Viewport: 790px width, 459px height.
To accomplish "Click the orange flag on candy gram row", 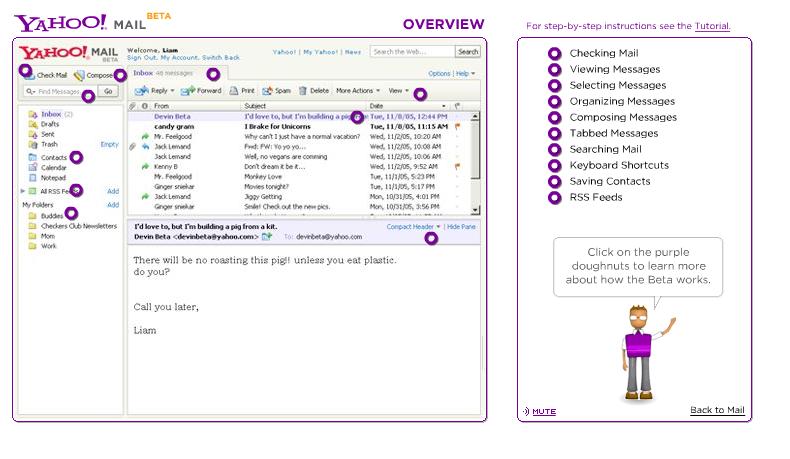I will [x=457, y=126].
